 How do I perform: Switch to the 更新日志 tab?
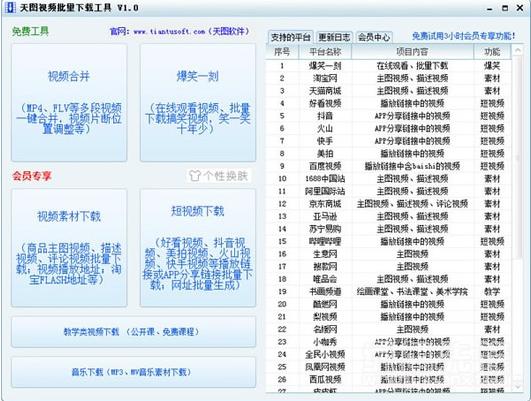335,37
